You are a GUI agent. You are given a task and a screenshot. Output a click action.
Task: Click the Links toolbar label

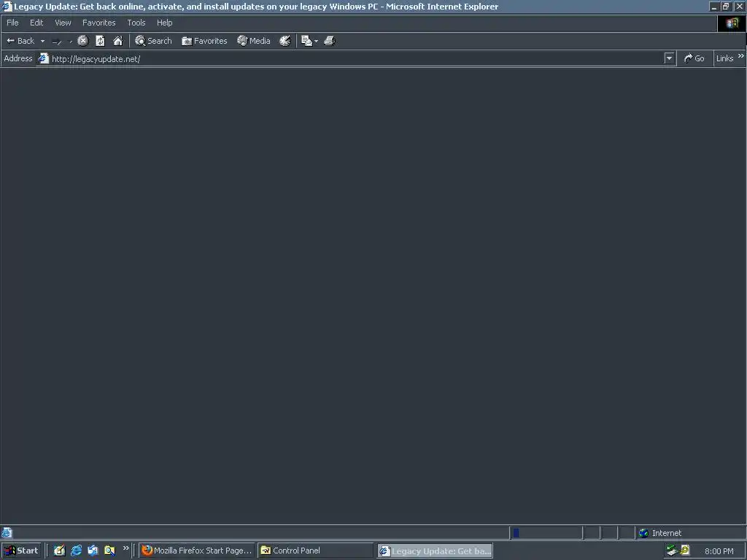[x=724, y=58]
